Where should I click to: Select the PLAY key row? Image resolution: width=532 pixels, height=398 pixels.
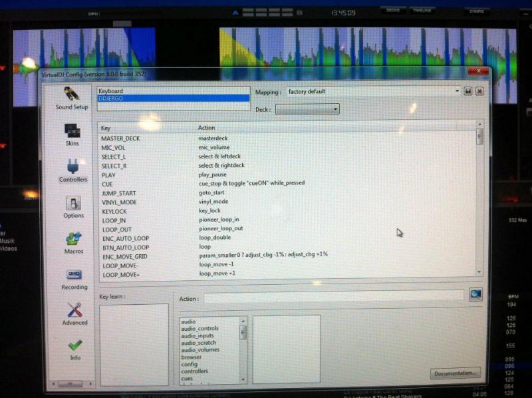288,175
